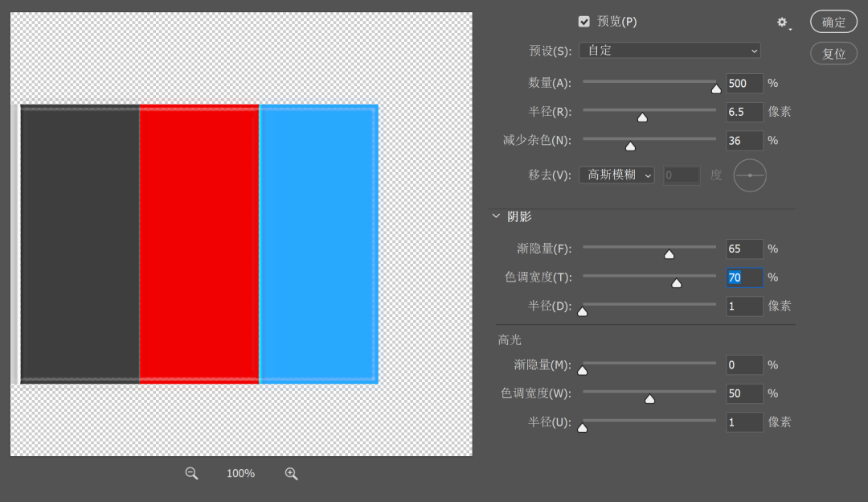
Task: Toggle the 预览(P) checkbox
Action: 584,22
